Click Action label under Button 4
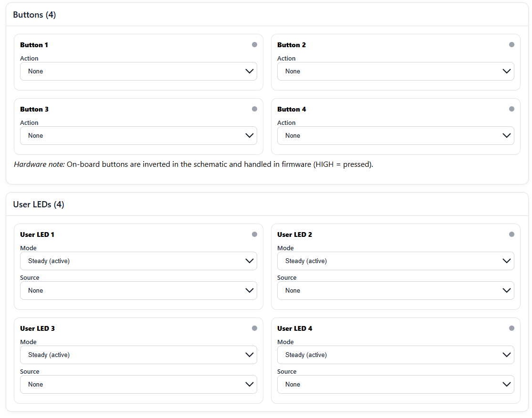 point(286,122)
